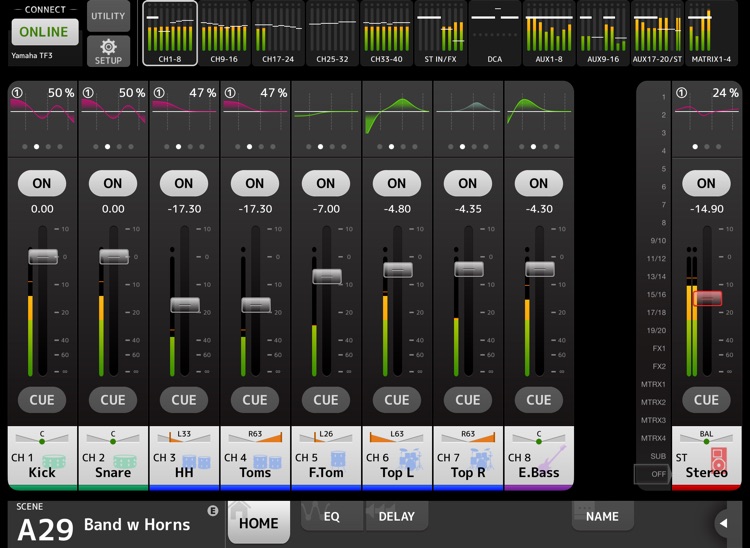Image resolution: width=750 pixels, height=548 pixels.
Task: Select OFF in the sends-on-fader list
Action: tap(652, 474)
